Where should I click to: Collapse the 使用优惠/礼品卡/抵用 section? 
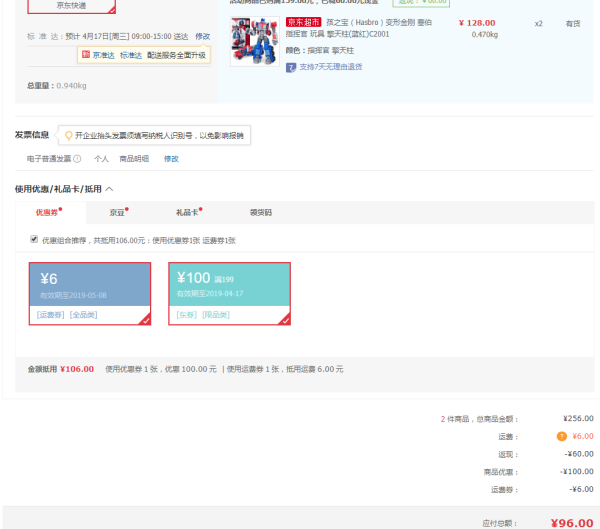point(109,189)
